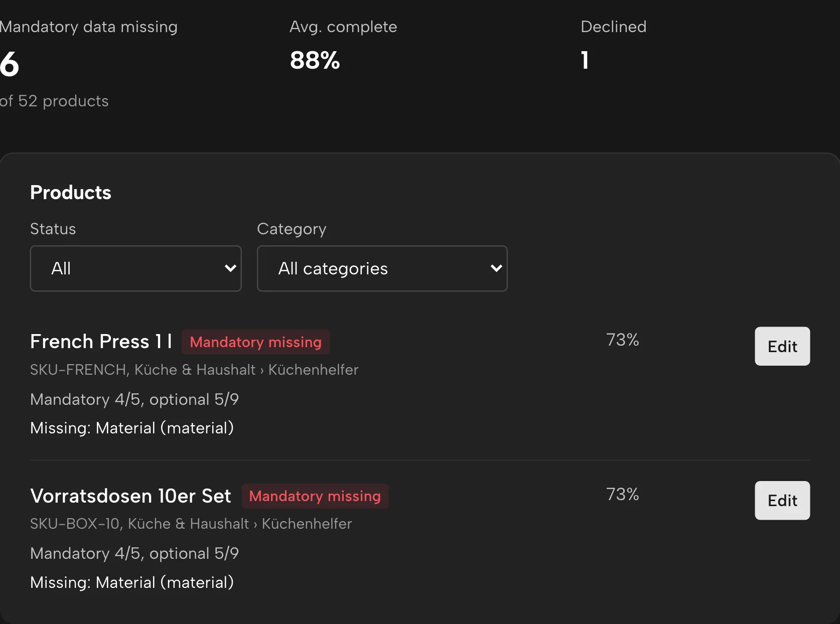The width and height of the screenshot is (840, 624).
Task: Click Mandatory missing badge on Vorratsdosen
Action: click(x=315, y=496)
